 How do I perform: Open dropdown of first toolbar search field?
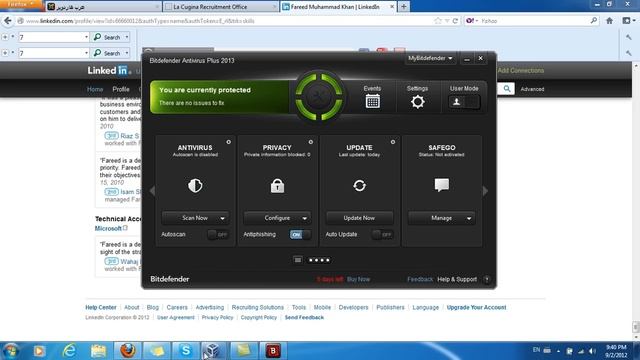[x=86, y=37]
